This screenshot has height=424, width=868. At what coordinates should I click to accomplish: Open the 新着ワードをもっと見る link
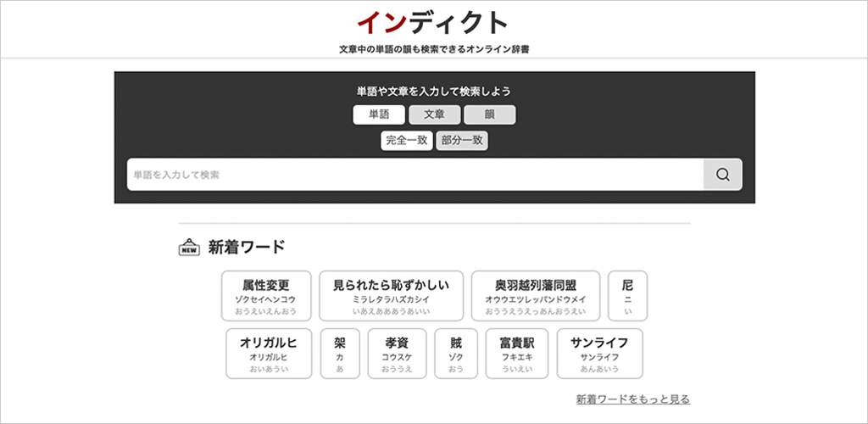click(632, 399)
